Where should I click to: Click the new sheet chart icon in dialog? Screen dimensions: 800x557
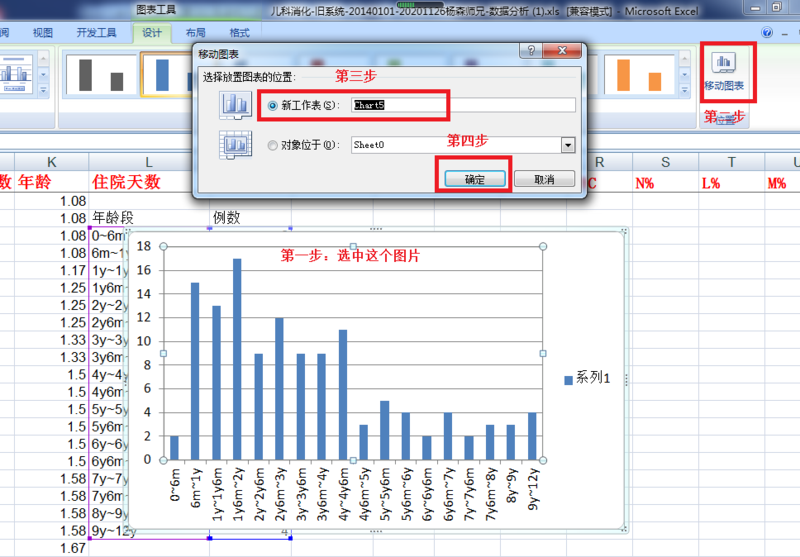click(235, 105)
